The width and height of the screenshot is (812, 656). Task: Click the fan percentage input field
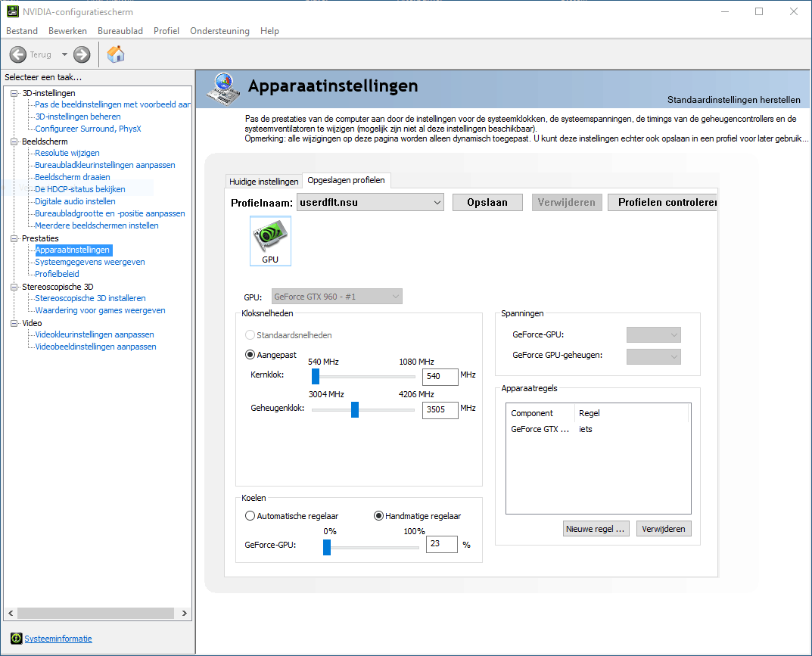442,544
